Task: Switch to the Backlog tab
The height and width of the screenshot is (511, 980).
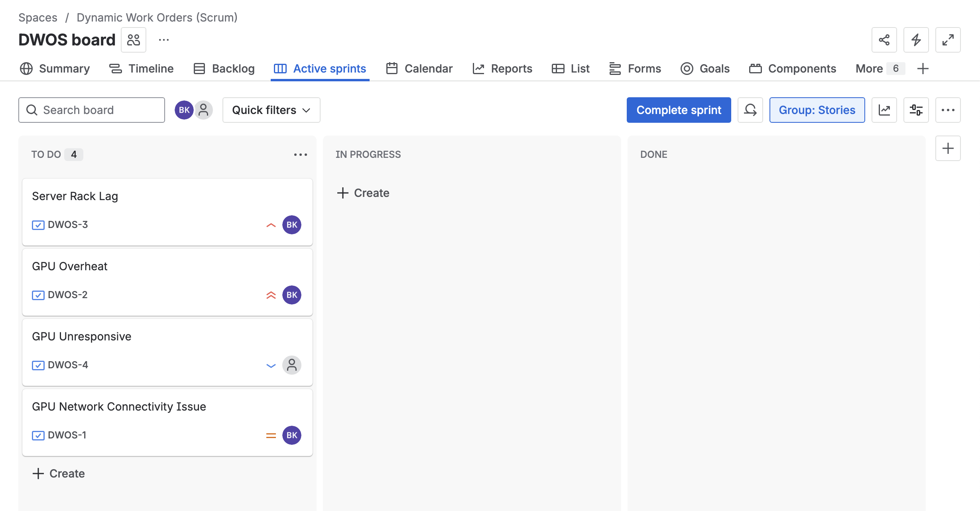Action: pos(224,69)
